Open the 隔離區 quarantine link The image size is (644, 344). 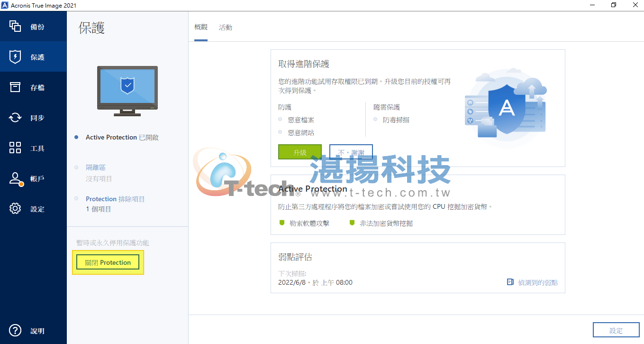coord(95,167)
